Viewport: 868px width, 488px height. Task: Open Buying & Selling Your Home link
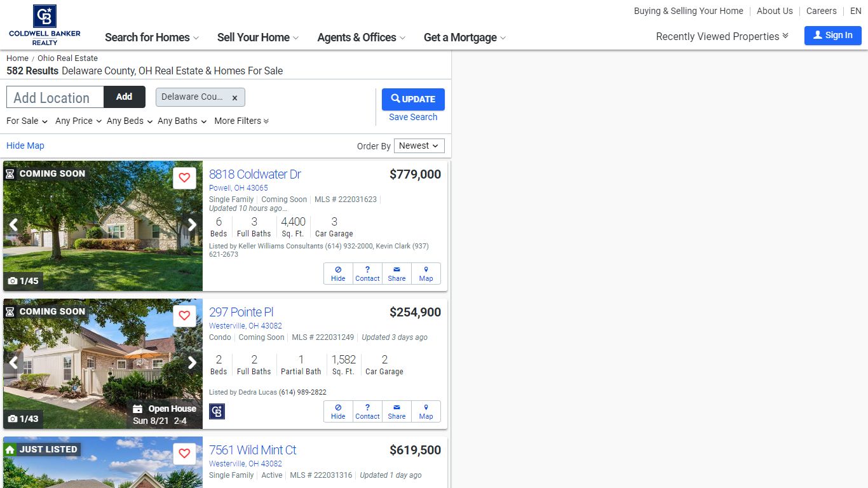coord(688,11)
